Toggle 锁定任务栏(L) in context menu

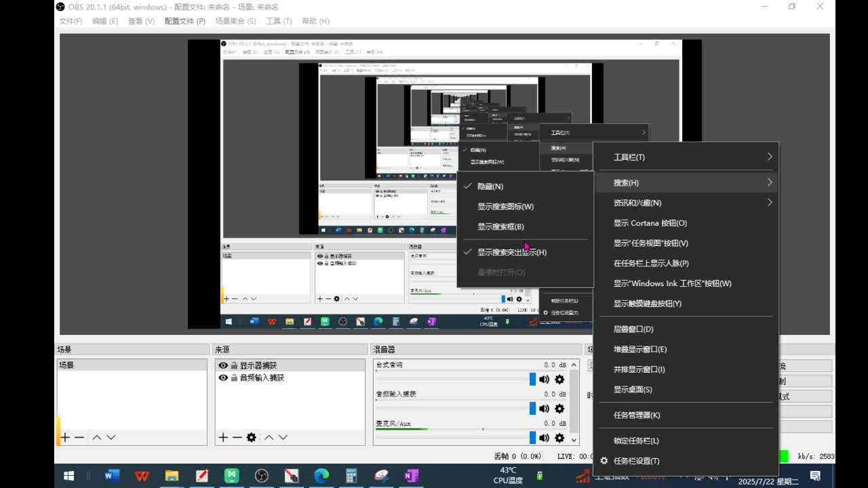(686, 441)
